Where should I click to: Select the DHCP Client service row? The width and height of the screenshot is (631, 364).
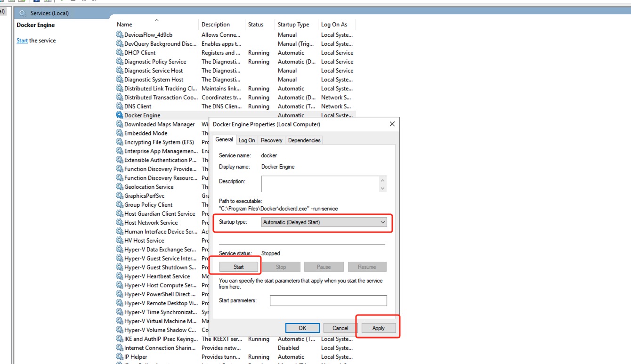pos(235,53)
